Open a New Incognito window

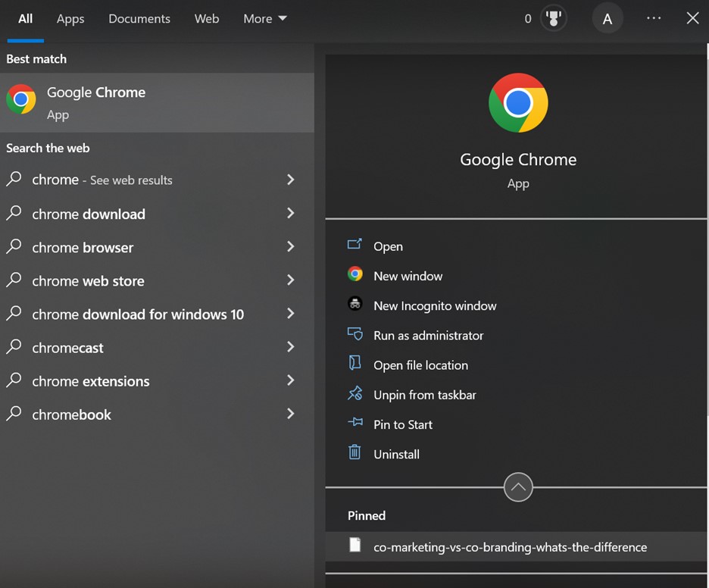point(435,306)
